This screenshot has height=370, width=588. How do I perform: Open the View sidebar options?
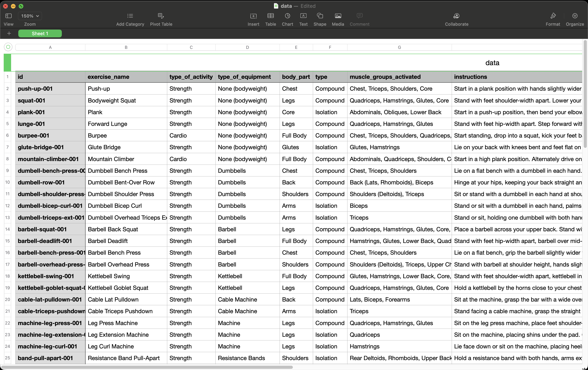click(x=9, y=16)
